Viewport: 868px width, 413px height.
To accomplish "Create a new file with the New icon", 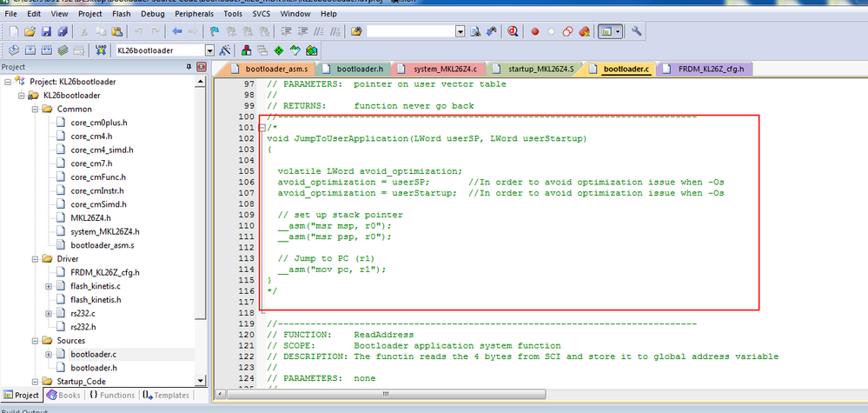I will (14, 31).
